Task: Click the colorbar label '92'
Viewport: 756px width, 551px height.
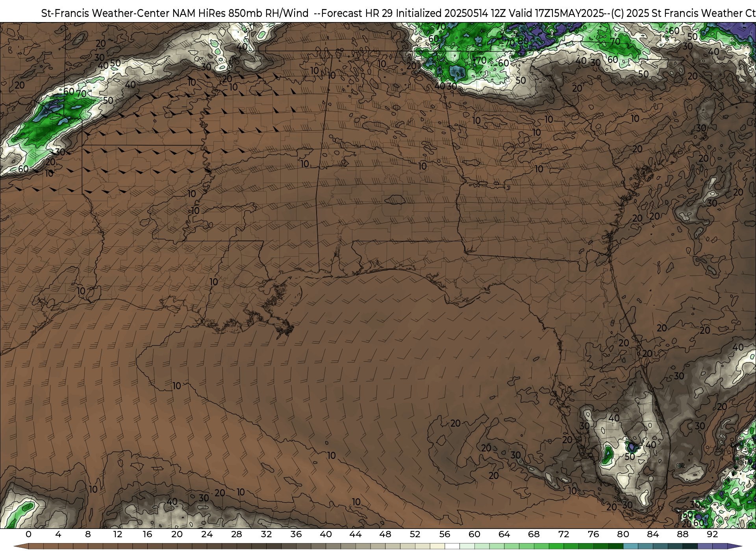Action: (712, 534)
